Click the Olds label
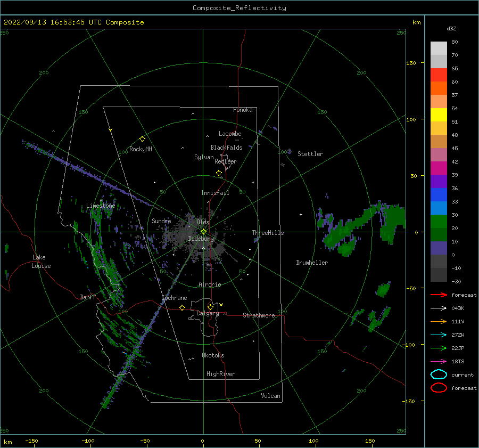 point(203,222)
